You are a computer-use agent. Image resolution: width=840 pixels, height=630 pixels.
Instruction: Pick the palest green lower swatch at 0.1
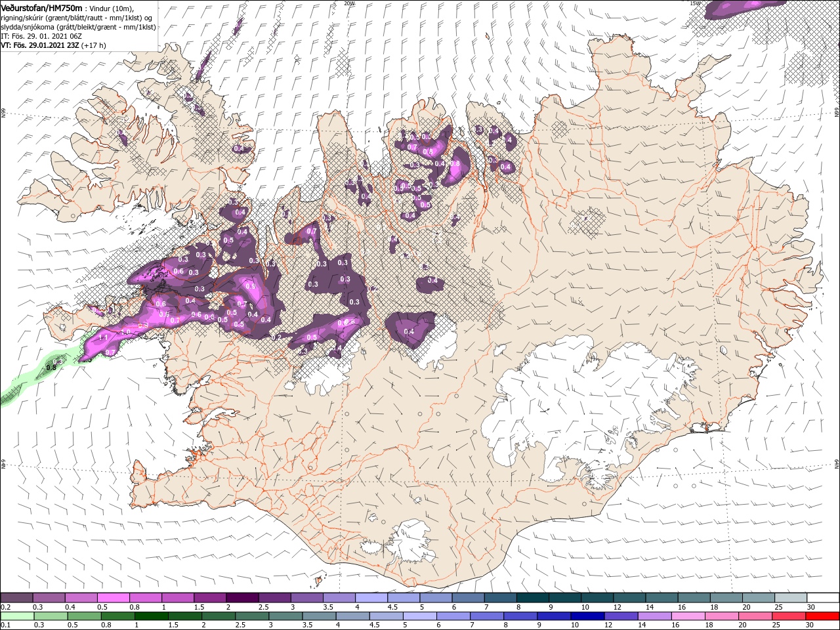point(17,616)
